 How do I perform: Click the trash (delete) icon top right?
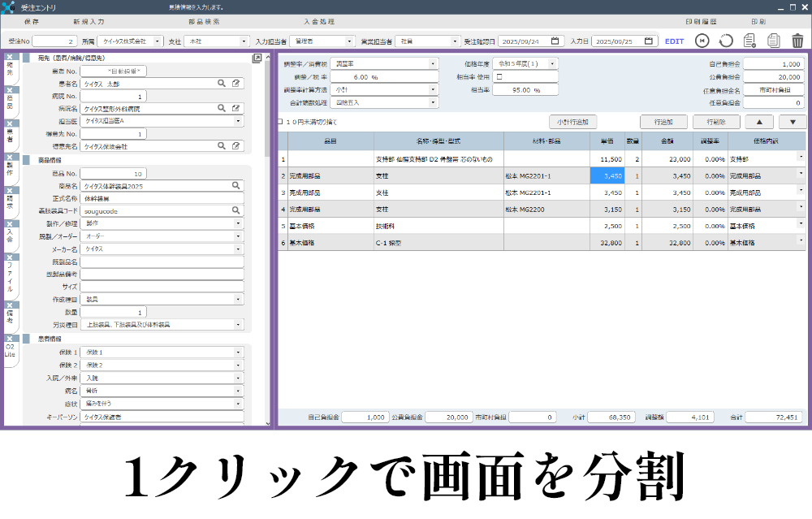[x=797, y=39]
